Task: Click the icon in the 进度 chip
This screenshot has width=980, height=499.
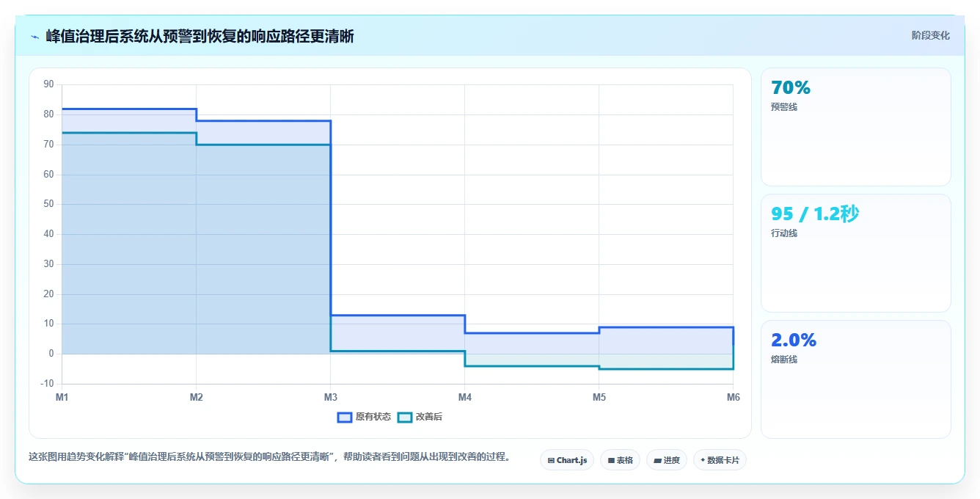Action: coord(657,461)
